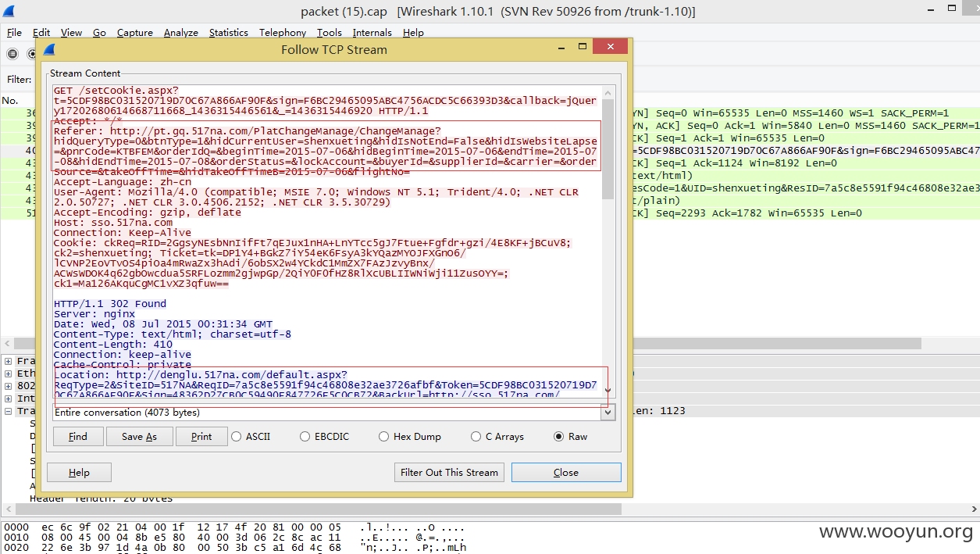Click the interface list toolbar icon
This screenshot has width=980, height=554.
pyautogui.click(x=12, y=54)
